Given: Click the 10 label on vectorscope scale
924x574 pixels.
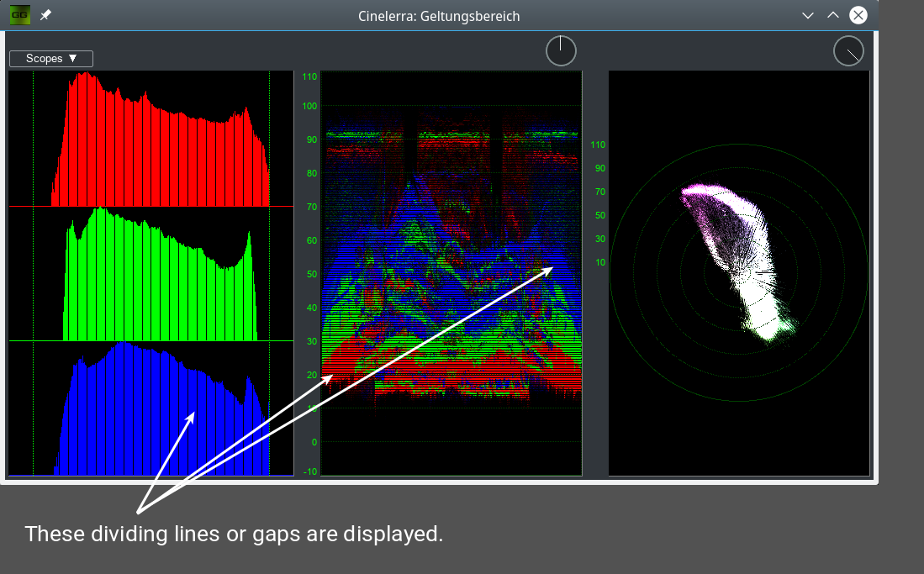Looking at the screenshot, I should [599, 263].
